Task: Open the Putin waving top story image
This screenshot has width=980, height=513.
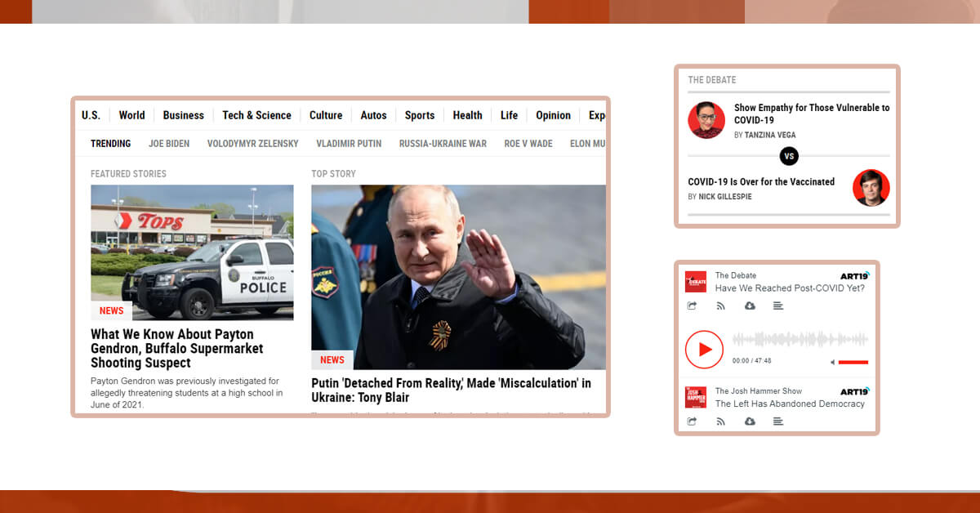Action: 458,277
